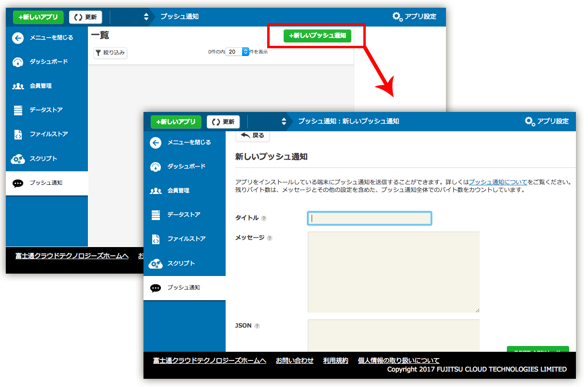
Task: Click help icon next to メッセージ label
Action: pos(270,238)
